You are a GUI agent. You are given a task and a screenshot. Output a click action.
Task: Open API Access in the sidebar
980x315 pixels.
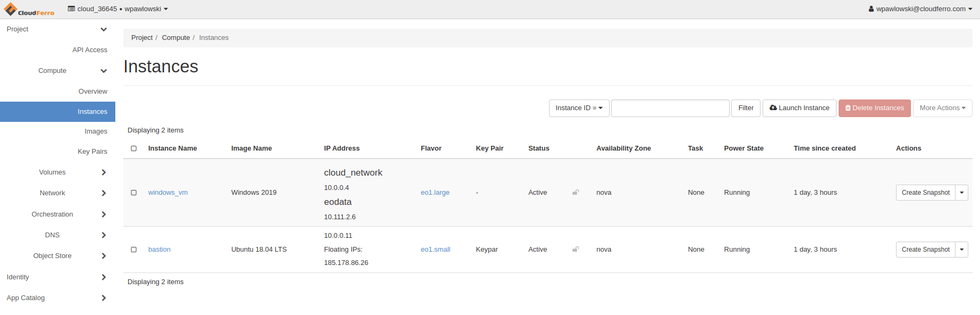pyautogui.click(x=90, y=50)
